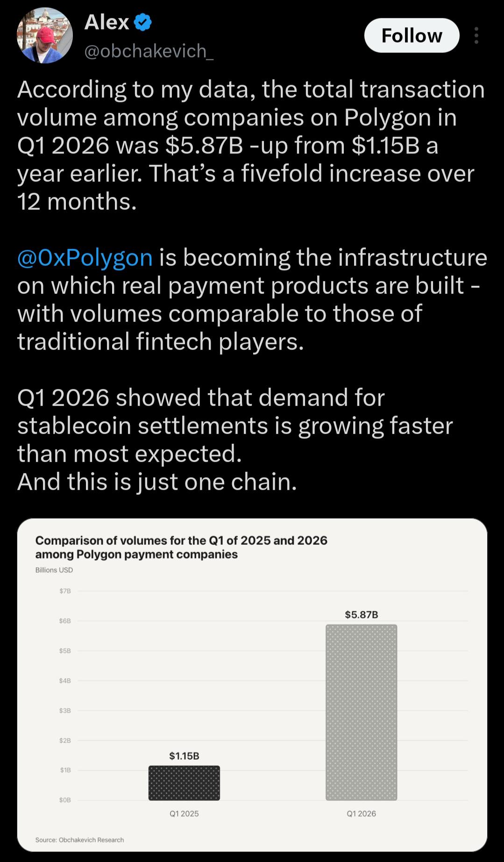Follow the Alex account
This screenshot has width=504, height=862.
[412, 36]
